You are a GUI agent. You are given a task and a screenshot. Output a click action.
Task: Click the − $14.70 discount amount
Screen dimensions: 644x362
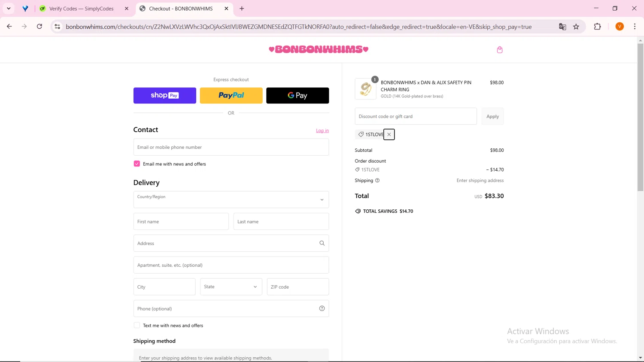[495, 169]
